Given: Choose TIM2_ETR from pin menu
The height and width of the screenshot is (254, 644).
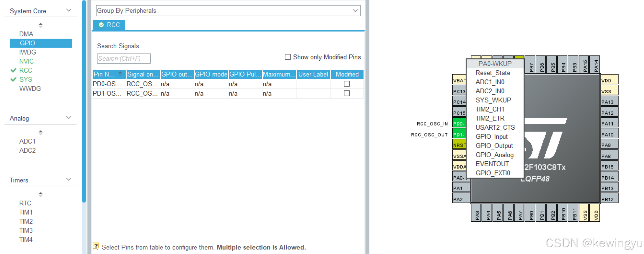Looking at the screenshot, I should click(490, 118).
